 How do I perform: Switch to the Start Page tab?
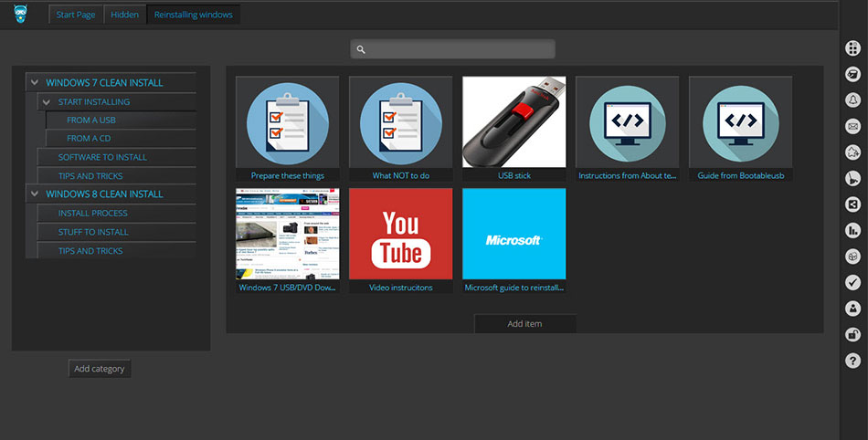(x=75, y=16)
